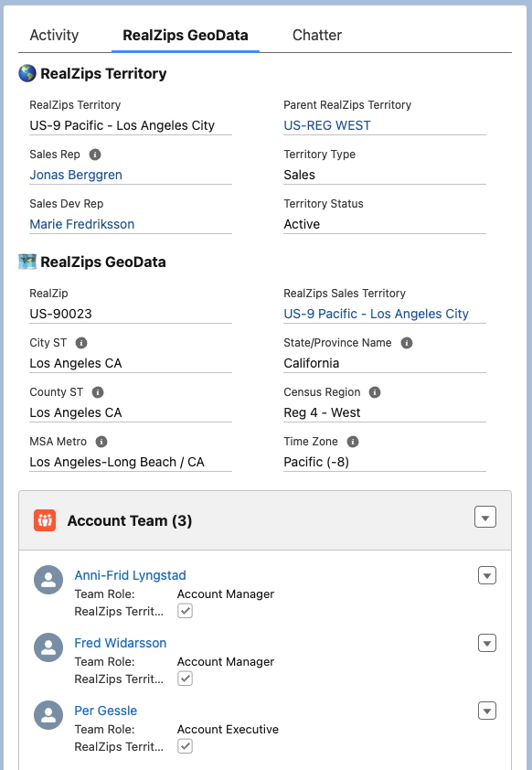Open row actions dropdown for Fred Widarsson
Screen dimensions: 532x770
tap(487, 643)
